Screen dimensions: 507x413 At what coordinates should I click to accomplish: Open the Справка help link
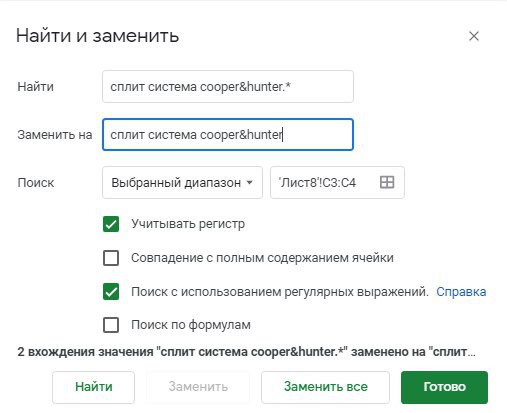coord(461,292)
